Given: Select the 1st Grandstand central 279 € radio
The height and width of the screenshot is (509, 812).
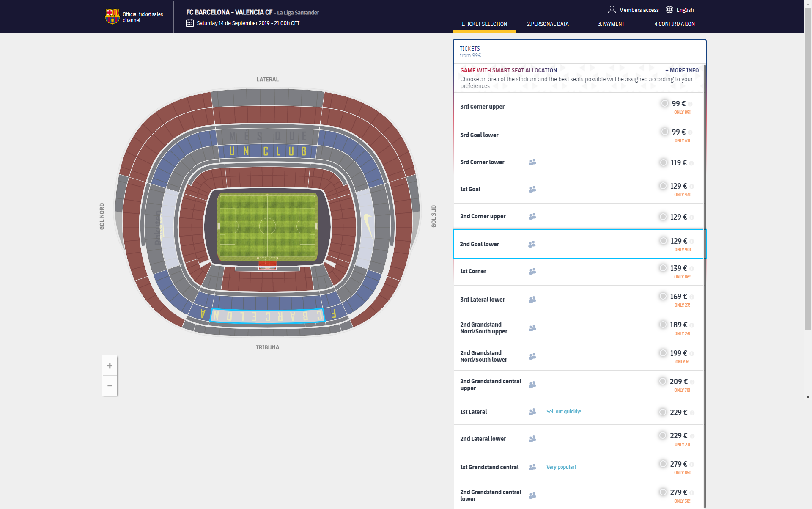Looking at the screenshot, I should point(663,464).
